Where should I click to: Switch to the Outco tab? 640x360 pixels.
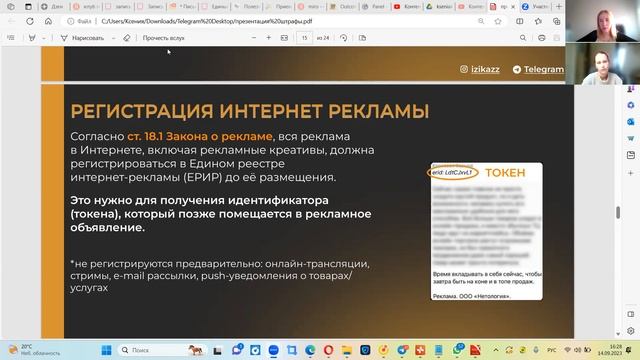[344, 7]
